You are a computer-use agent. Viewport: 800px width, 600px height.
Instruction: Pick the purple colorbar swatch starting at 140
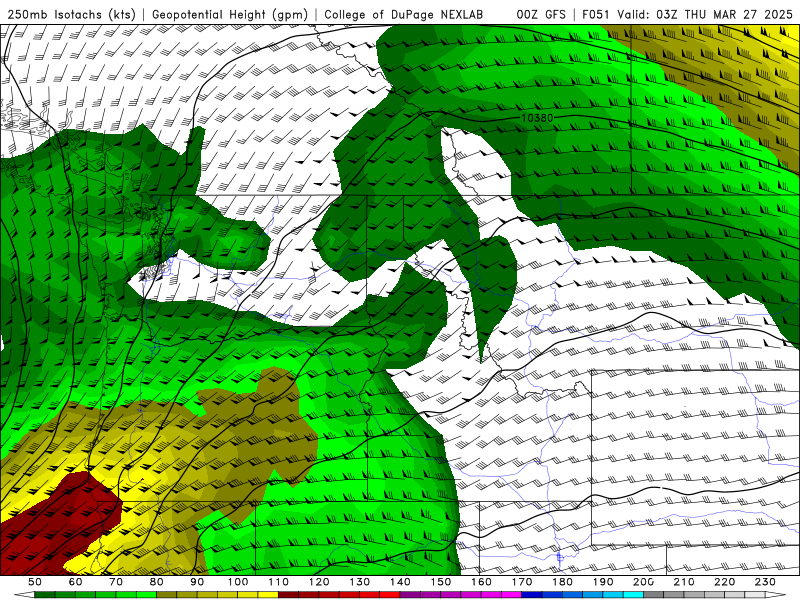click(410, 595)
